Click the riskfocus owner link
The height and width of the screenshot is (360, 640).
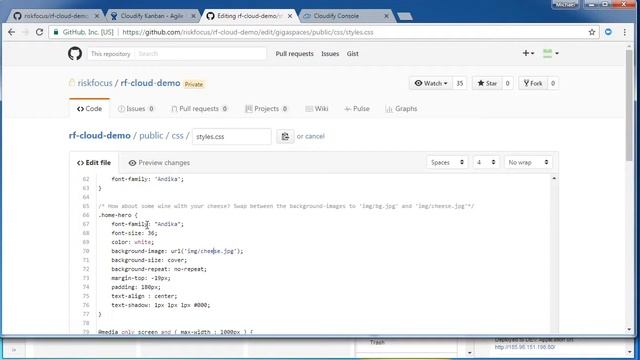pos(95,83)
